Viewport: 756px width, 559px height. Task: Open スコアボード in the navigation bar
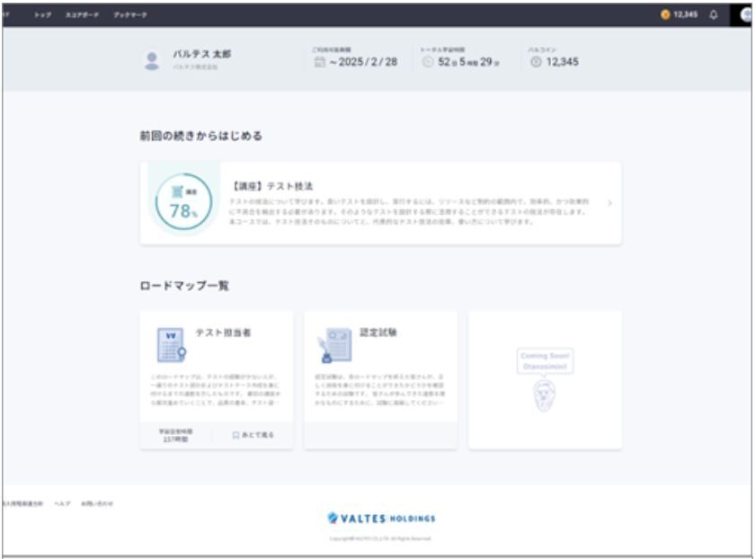coord(82,15)
